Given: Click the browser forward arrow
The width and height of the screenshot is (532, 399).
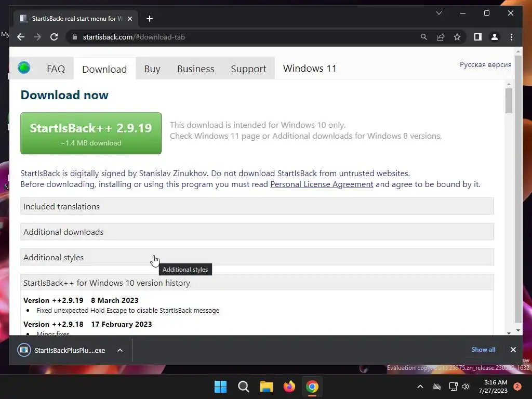Looking at the screenshot, I should coord(37,37).
